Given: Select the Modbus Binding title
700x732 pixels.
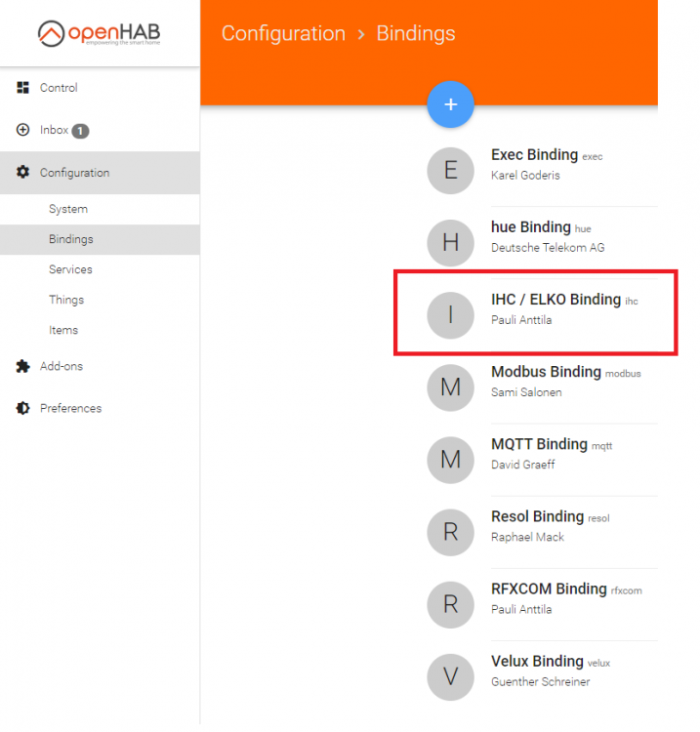Looking at the screenshot, I should [546, 372].
